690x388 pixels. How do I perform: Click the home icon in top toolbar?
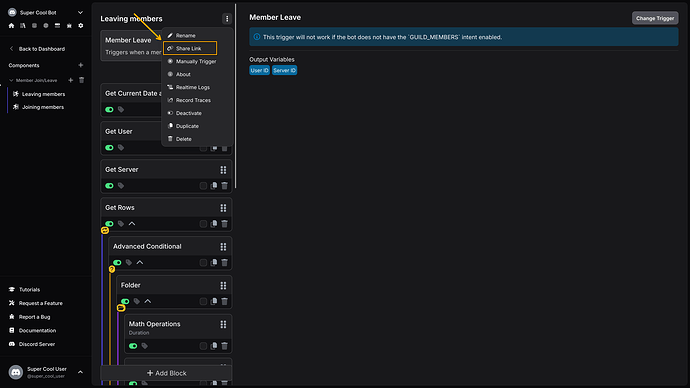(x=11, y=26)
